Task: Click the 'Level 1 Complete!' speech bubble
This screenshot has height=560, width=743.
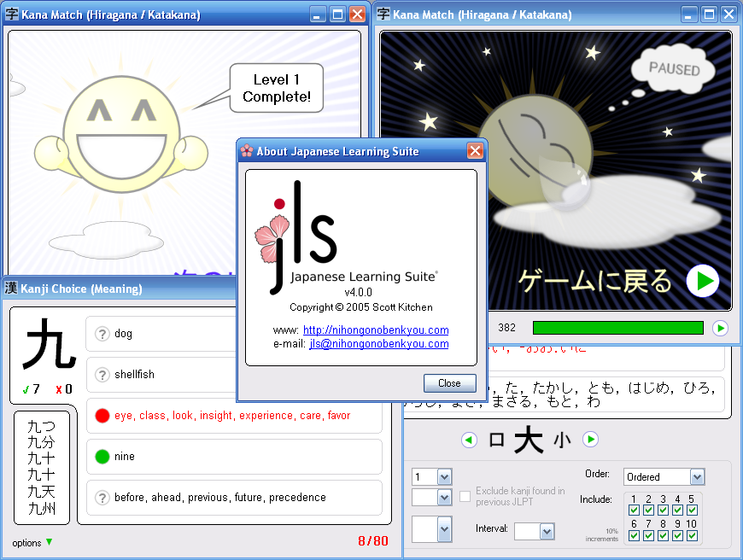Action: tap(276, 88)
